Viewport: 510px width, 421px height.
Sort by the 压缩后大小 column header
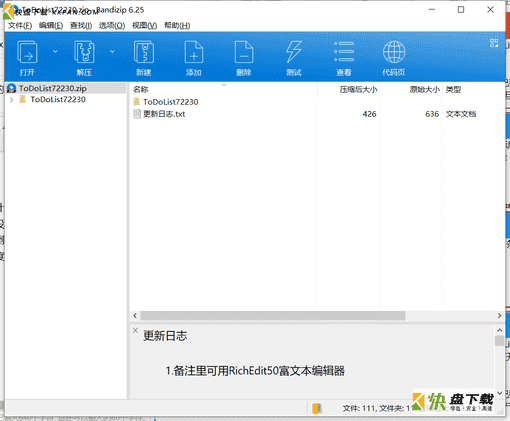[x=358, y=89]
